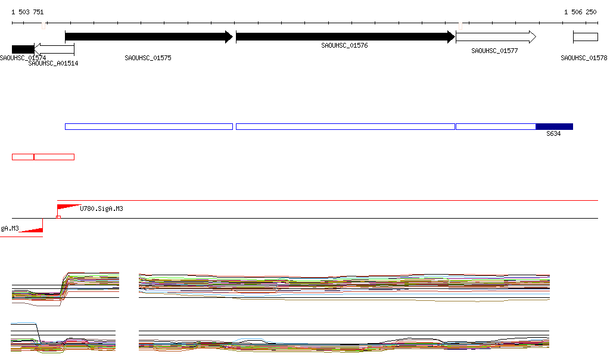Select the longer red-outlined box on the left
This screenshot has height=364, width=610.
click(54, 157)
